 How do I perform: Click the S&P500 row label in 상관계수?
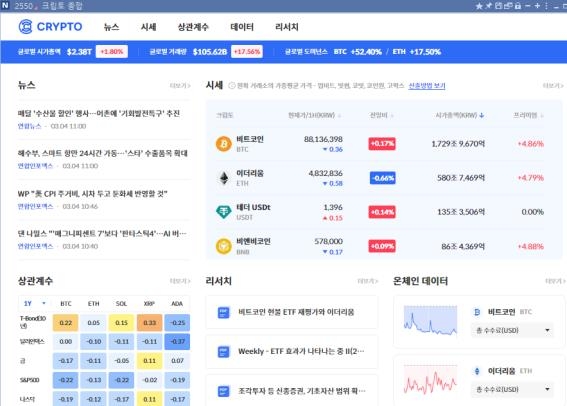point(30,380)
